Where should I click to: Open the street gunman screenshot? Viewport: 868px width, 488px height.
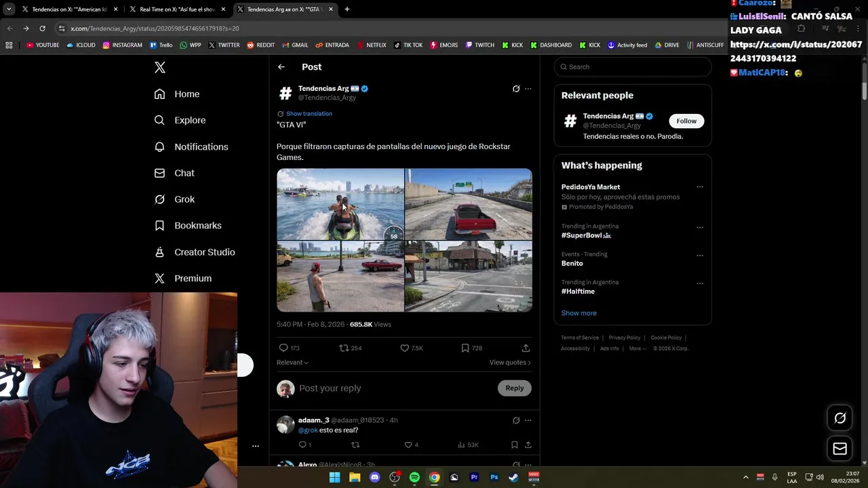(340, 277)
